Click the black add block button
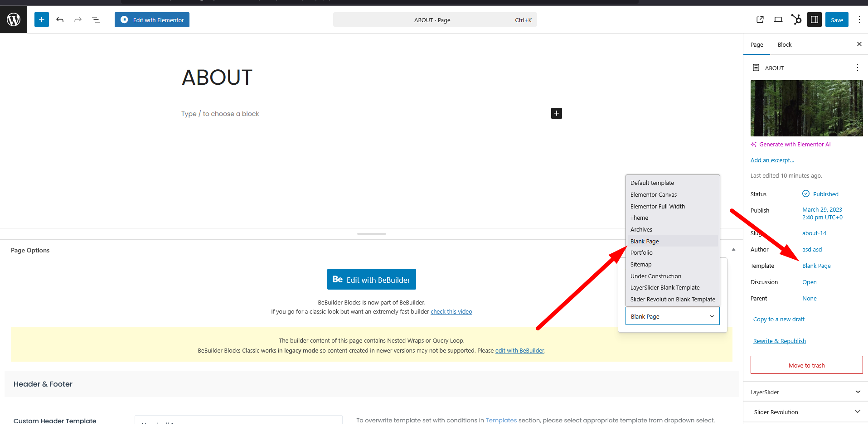The width and height of the screenshot is (868, 426). 556,113
